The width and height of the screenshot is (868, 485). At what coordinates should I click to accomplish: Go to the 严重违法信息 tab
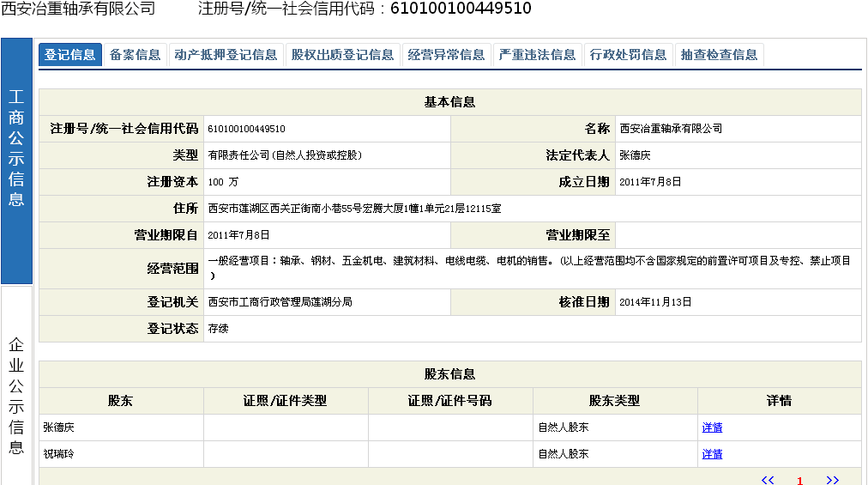[537, 55]
